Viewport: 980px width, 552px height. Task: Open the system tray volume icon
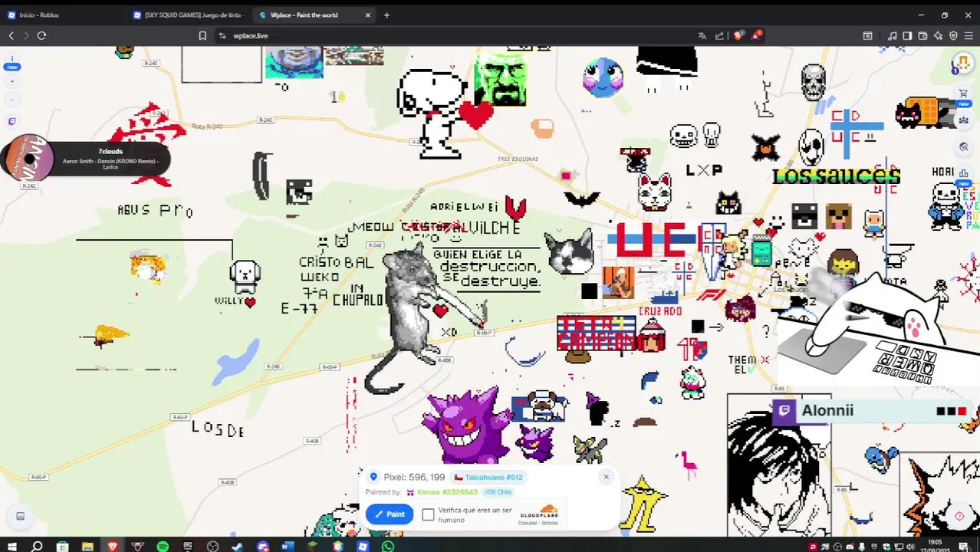tap(910, 547)
